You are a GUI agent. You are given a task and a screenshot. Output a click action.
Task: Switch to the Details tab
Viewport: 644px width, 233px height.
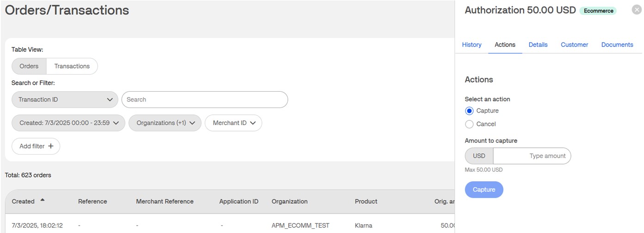pyautogui.click(x=538, y=45)
